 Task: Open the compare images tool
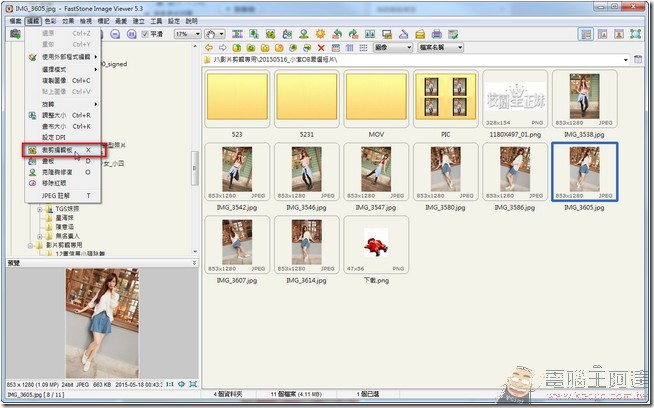pos(370,34)
